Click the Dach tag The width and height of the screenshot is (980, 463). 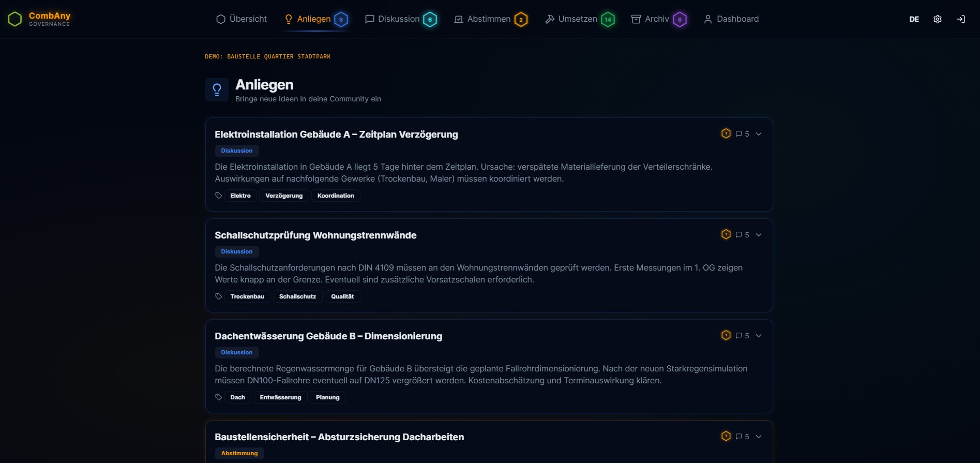tap(238, 397)
